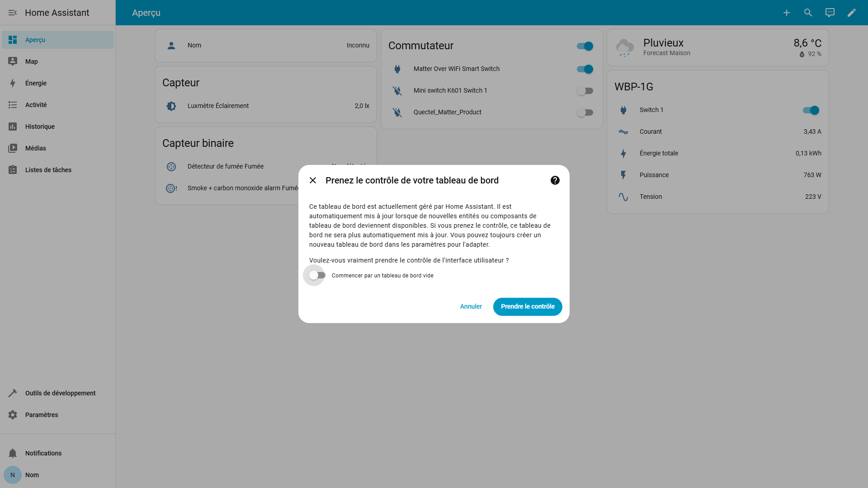Toggle WBP-1G Switch 1 off
868x488 pixels.
coord(811,110)
